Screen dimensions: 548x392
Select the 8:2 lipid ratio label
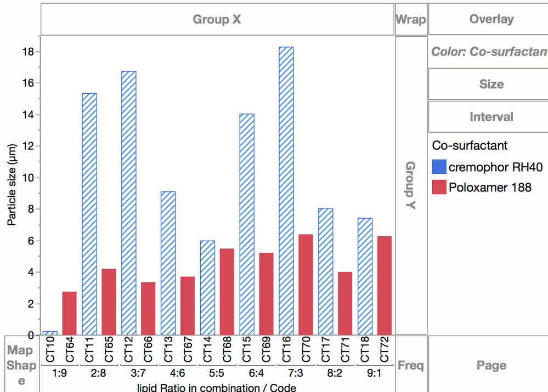(335, 373)
